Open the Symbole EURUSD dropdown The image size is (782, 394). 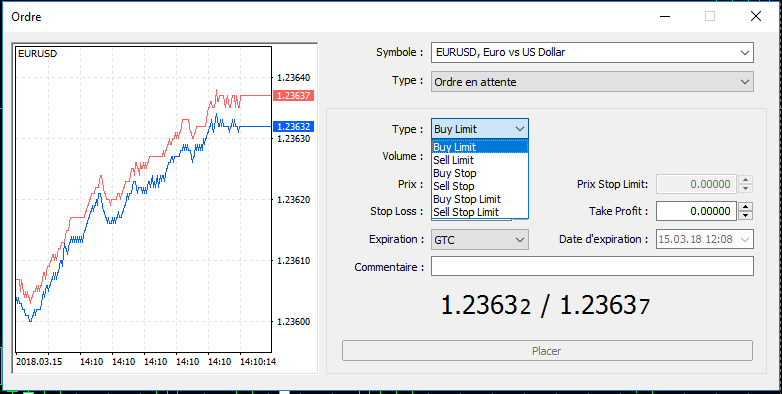point(592,52)
